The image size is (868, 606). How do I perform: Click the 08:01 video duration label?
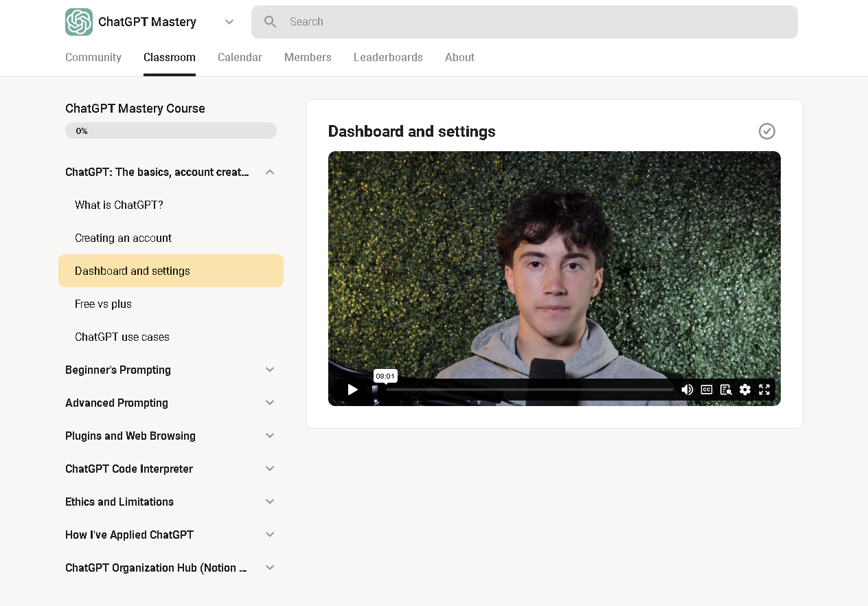385,376
